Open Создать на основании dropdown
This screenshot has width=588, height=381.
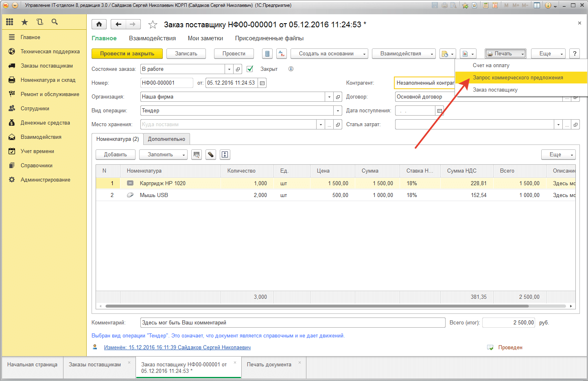click(x=329, y=54)
